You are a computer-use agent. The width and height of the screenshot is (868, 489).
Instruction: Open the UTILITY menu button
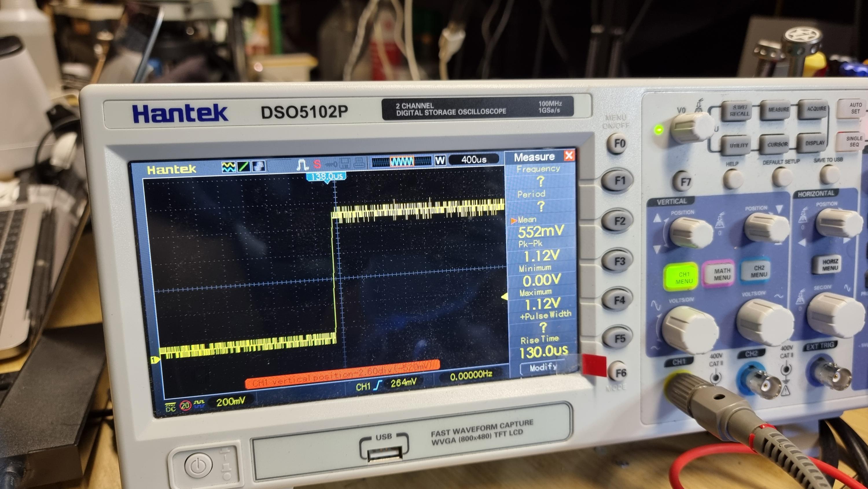point(739,146)
